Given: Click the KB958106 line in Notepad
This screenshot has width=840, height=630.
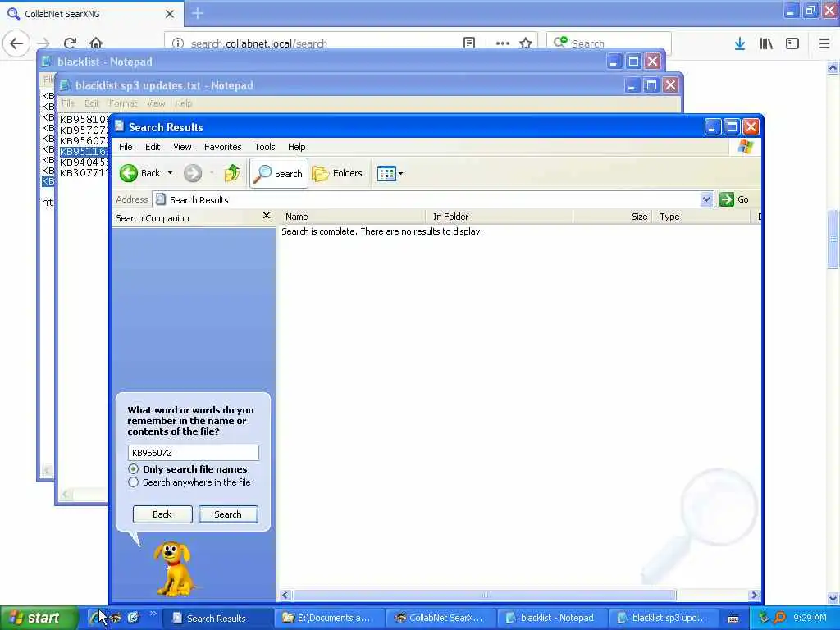Looking at the screenshot, I should [x=84, y=120].
